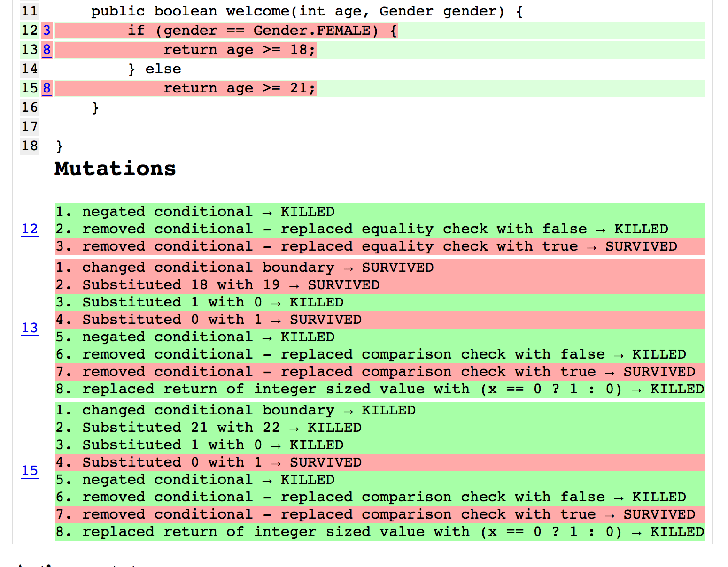Jump to line 12 from the Mutations list

30,229
